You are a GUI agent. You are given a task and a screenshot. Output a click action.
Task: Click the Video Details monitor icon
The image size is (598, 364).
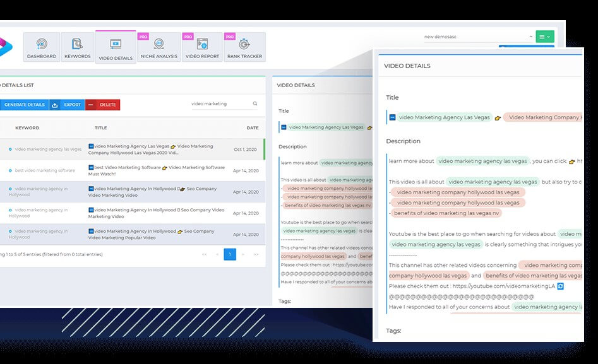(116, 44)
